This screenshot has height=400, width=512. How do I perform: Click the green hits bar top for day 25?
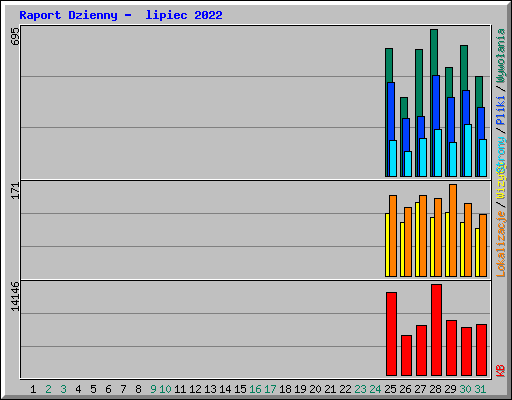389,65
